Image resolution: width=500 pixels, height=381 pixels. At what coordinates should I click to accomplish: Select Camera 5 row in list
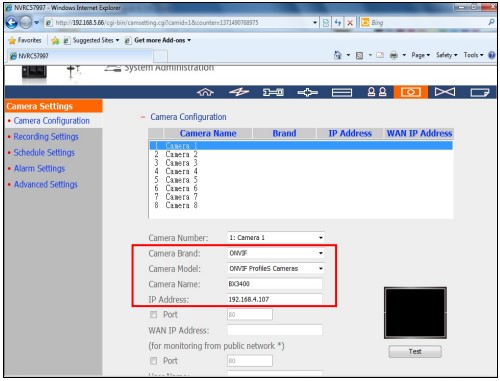(x=301, y=180)
